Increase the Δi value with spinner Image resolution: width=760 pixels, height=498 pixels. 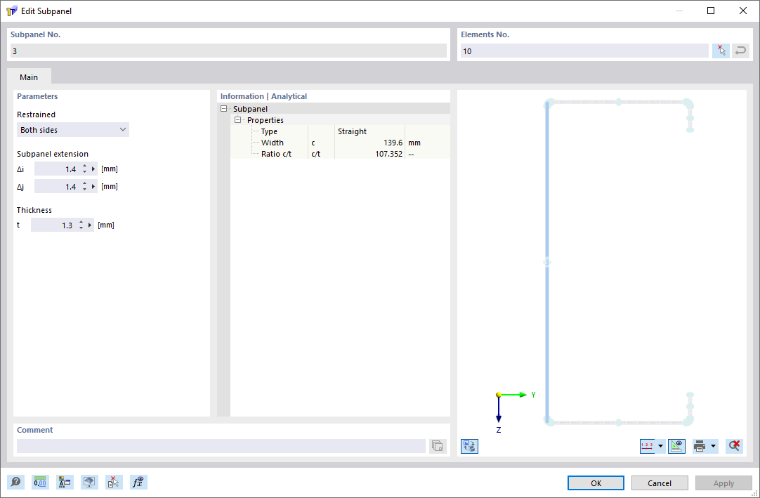(85, 166)
